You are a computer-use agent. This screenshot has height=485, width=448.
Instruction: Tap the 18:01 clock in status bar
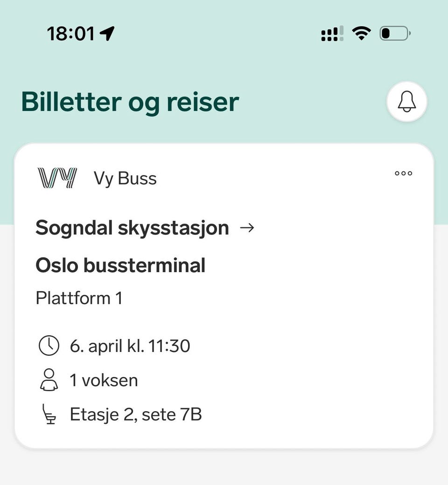pos(71,34)
